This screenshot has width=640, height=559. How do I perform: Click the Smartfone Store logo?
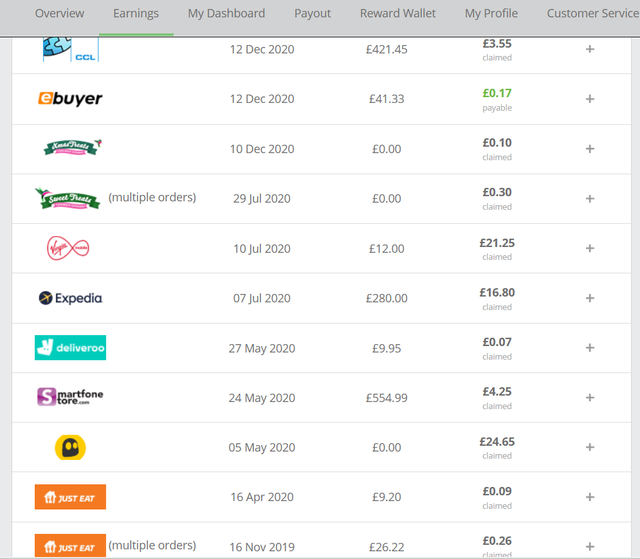click(70, 397)
